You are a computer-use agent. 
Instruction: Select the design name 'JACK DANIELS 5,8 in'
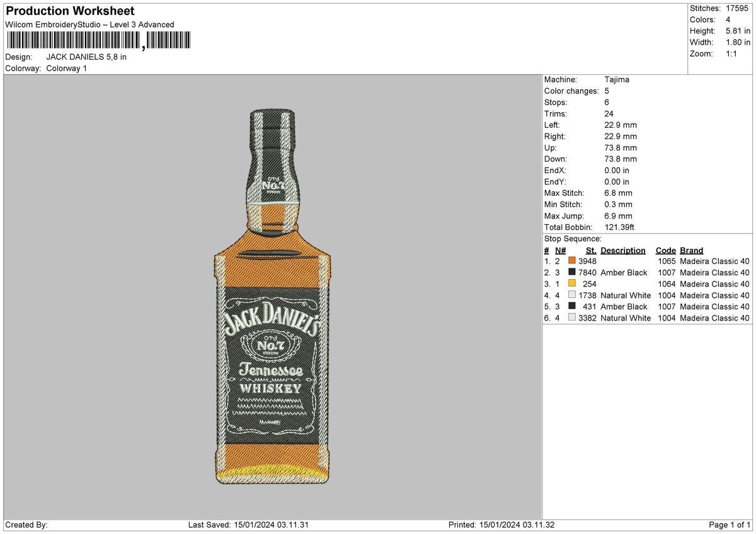[x=86, y=57]
